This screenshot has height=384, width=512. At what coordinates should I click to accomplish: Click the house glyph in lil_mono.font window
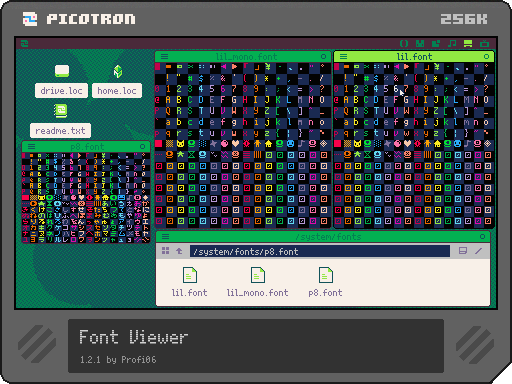click(x=268, y=144)
